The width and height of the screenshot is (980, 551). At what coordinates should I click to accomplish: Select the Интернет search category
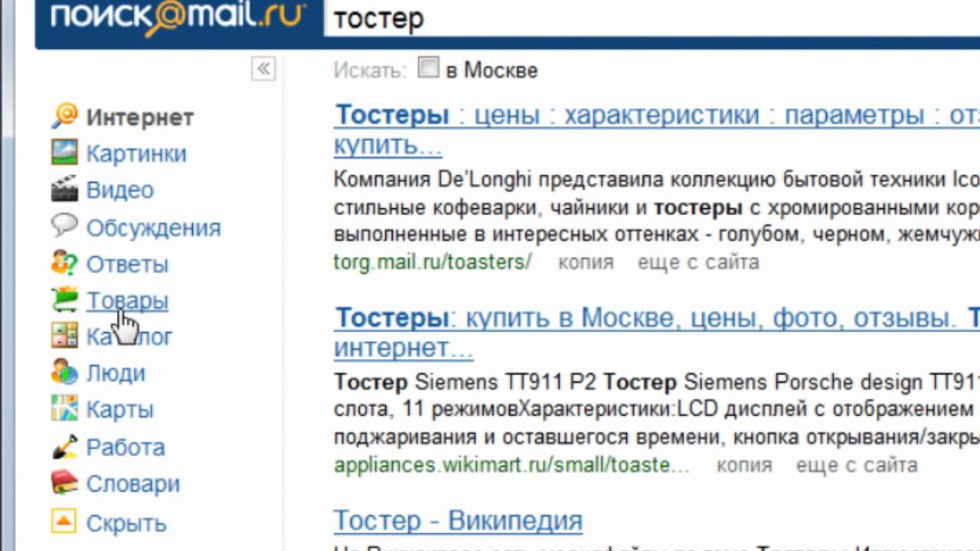(x=140, y=117)
